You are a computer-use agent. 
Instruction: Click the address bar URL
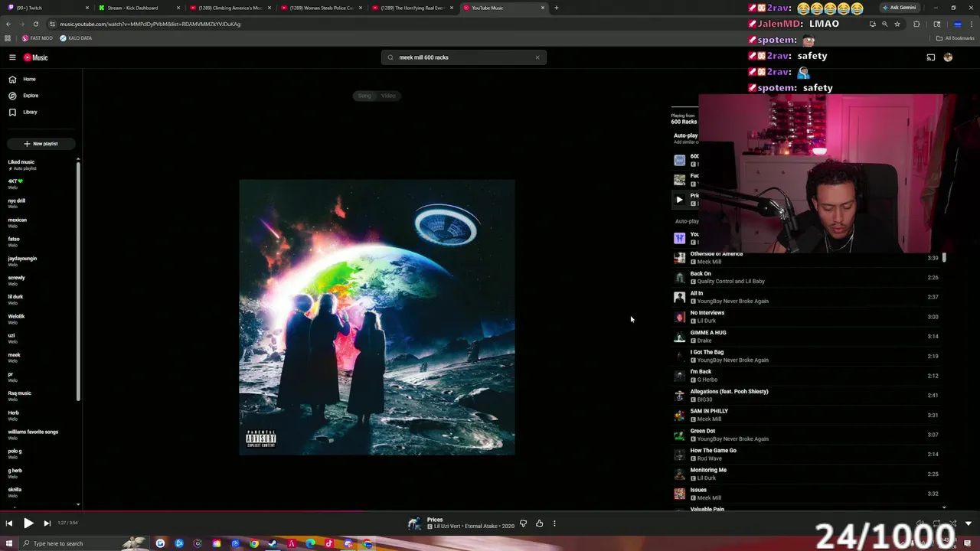150,24
